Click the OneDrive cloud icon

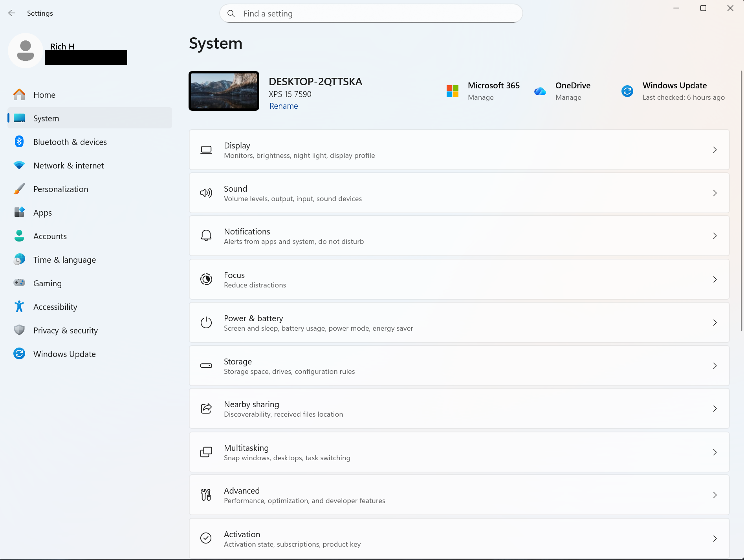tap(540, 91)
